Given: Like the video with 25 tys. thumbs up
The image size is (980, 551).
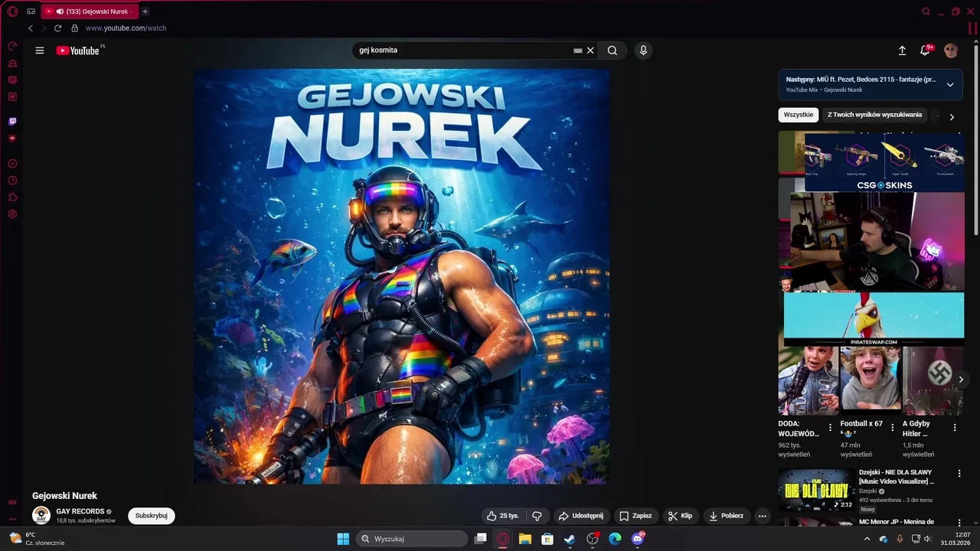Looking at the screenshot, I should click(503, 516).
